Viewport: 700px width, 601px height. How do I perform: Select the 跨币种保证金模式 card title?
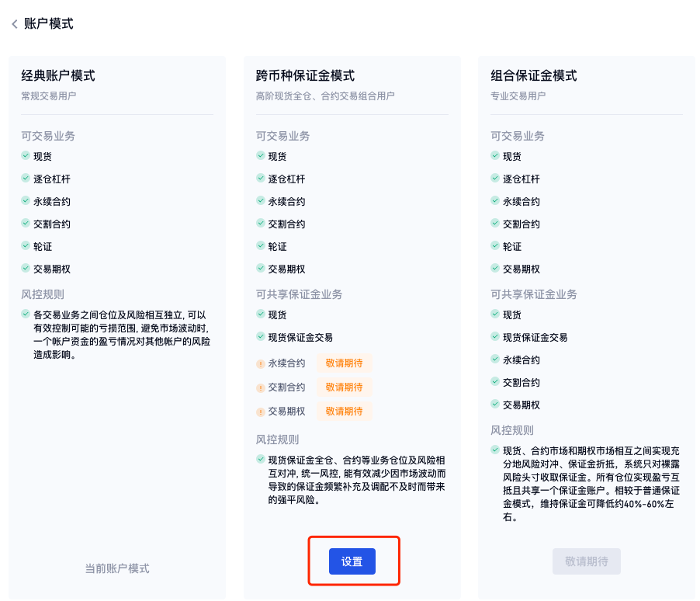click(305, 76)
